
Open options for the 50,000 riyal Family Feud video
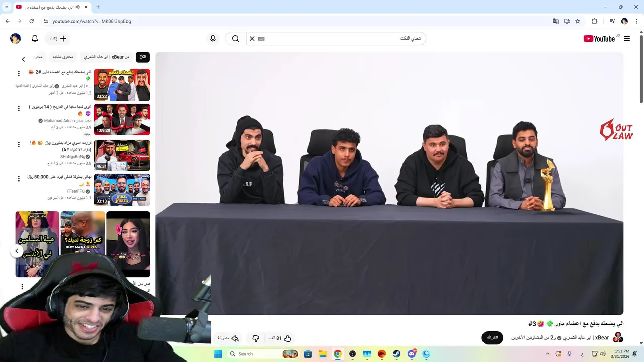click(19, 178)
